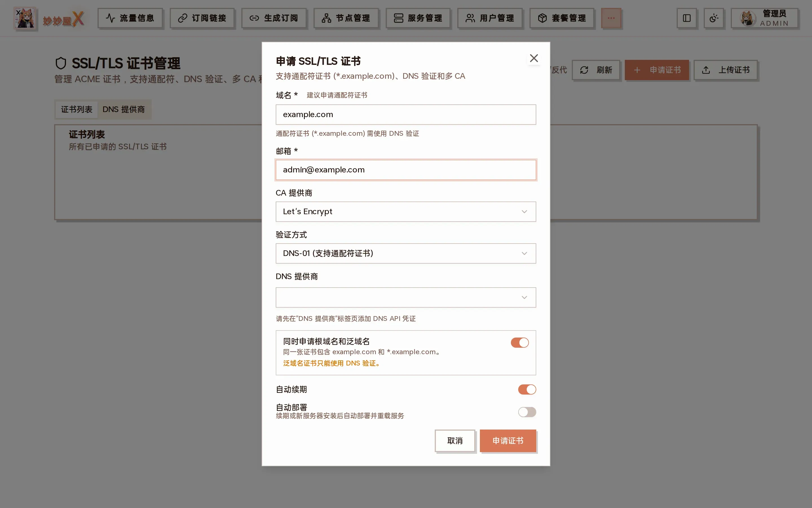The image size is (812, 508).
Task: Go to 套餐管理 page
Action: click(x=562, y=18)
